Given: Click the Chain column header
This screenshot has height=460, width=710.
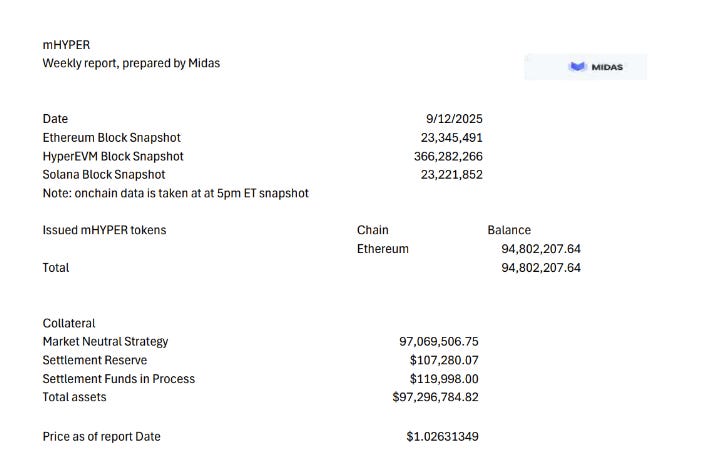Looking at the screenshot, I should coord(373,230).
